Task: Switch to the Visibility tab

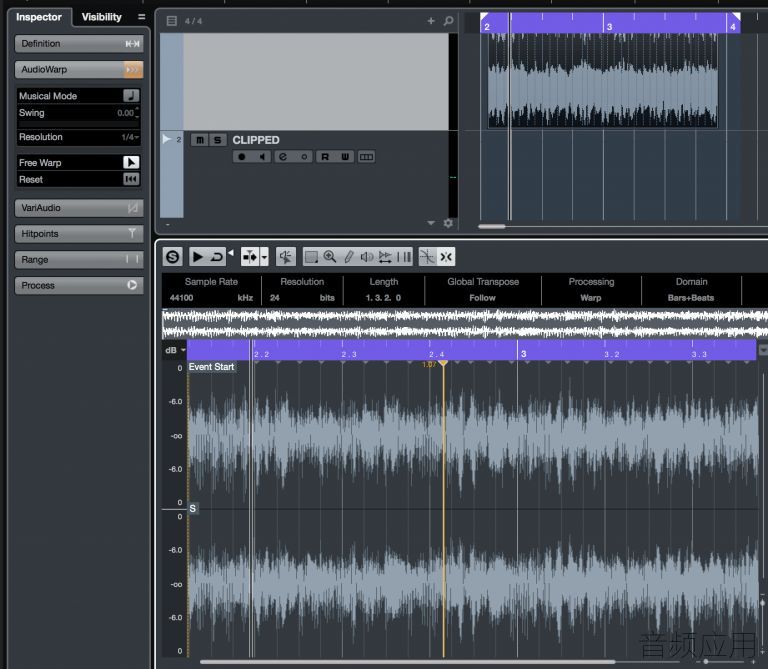Action: pyautogui.click(x=101, y=17)
